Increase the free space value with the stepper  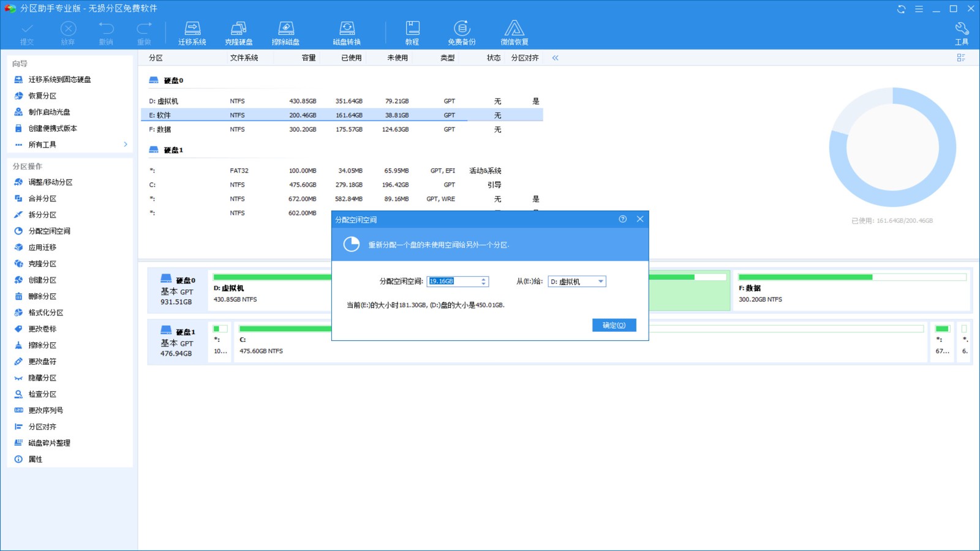484,279
